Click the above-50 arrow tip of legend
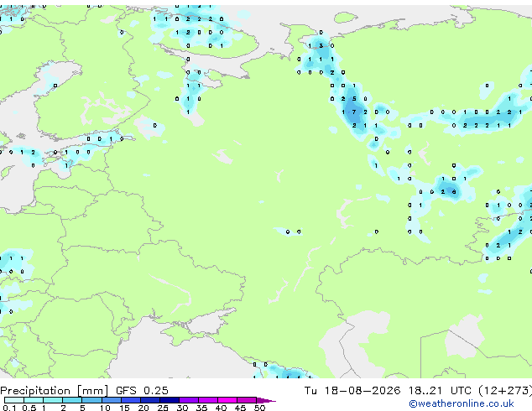532x411 pixels. click(x=267, y=400)
